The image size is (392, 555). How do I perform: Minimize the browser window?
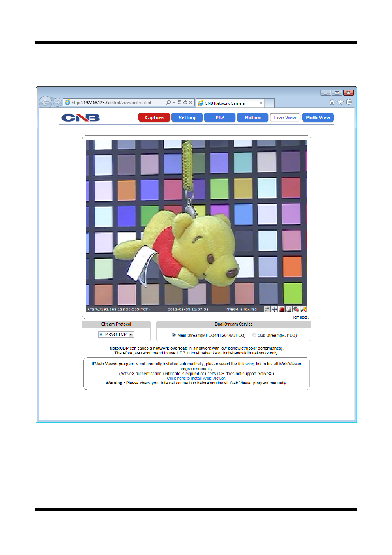coord(325,93)
